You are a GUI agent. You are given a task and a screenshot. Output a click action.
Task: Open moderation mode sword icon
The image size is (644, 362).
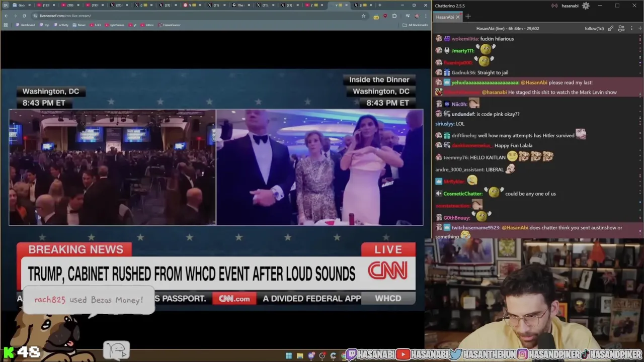[610, 29]
